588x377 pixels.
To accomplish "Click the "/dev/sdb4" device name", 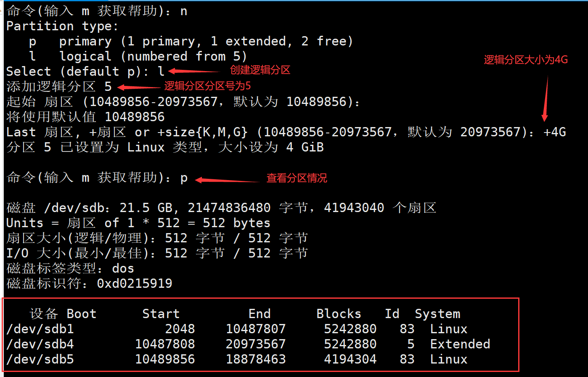I will coord(40,344).
